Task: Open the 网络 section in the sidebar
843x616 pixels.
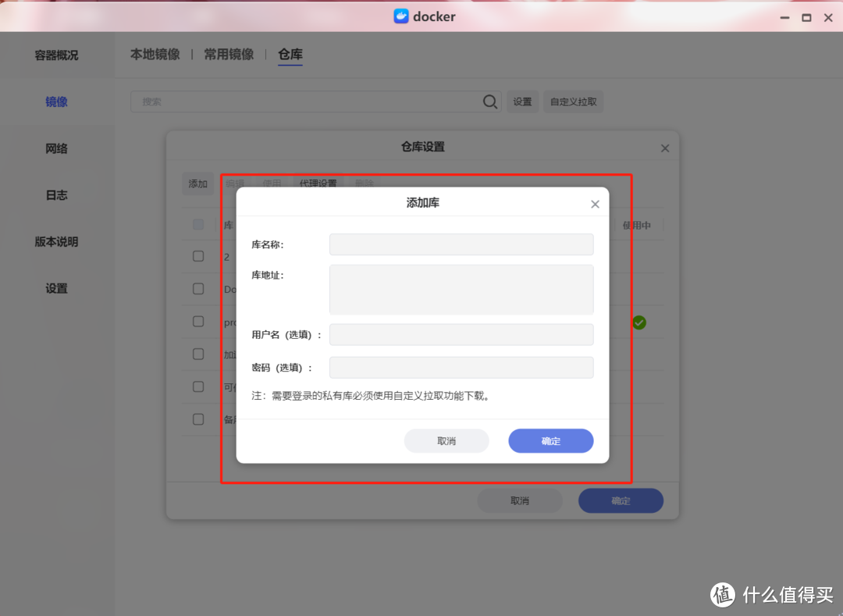Action: 56,148
